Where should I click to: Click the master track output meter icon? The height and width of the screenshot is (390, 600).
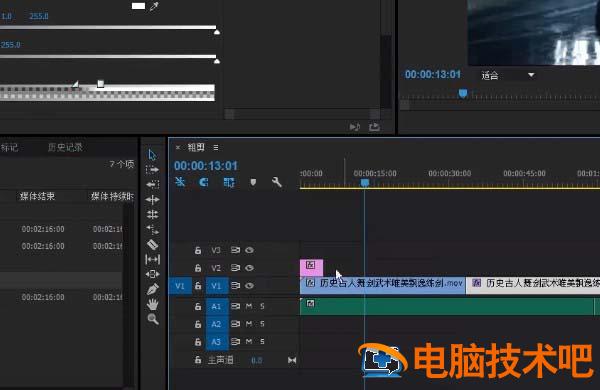(292, 360)
